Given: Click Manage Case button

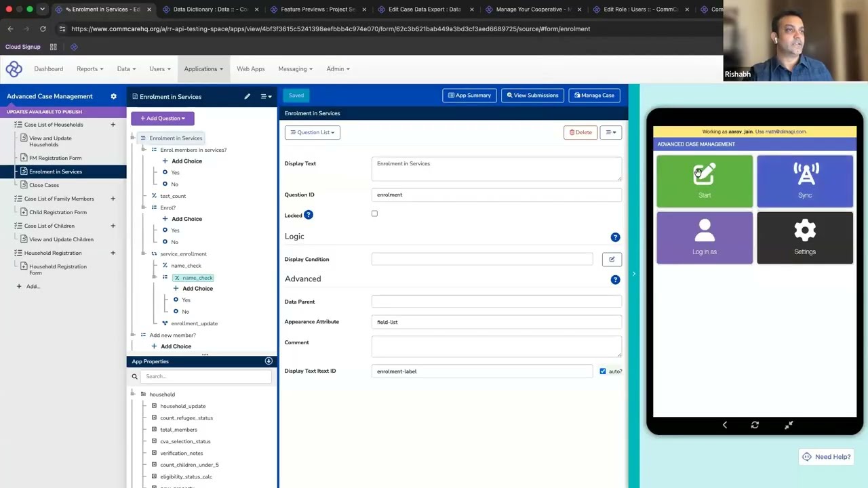Looking at the screenshot, I should click(x=594, y=96).
